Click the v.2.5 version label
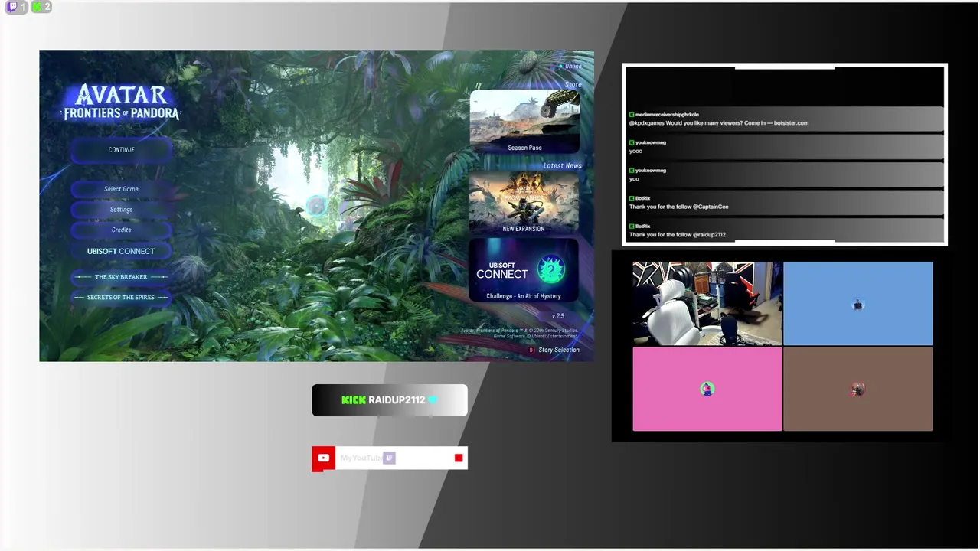The width and height of the screenshot is (980, 551). 558,316
